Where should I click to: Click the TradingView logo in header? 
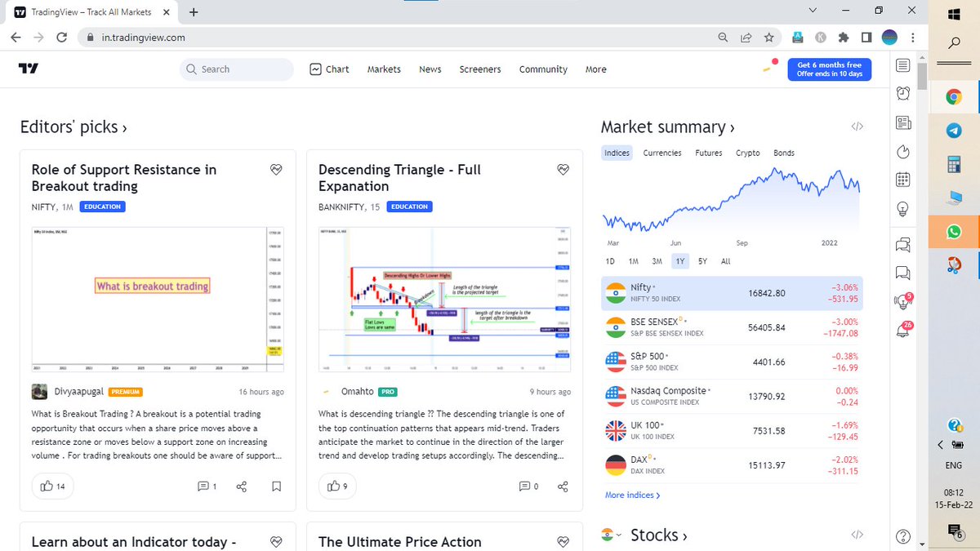point(29,69)
